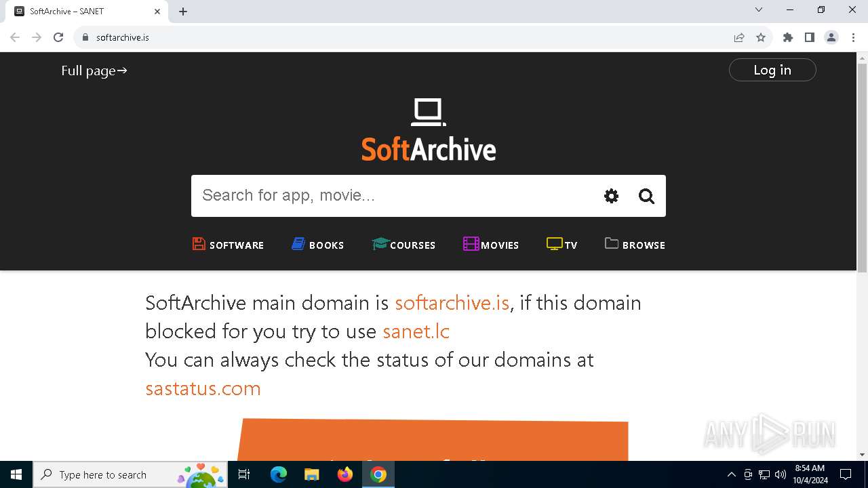Share this page icon
The width and height of the screenshot is (868, 488).
pyautogui.click(x=739, y=37)
